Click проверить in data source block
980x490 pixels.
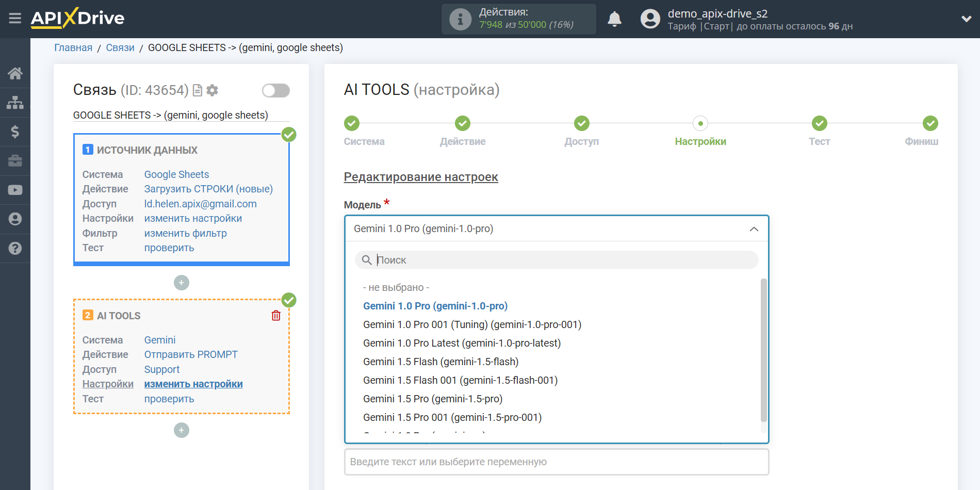(169, 248)
